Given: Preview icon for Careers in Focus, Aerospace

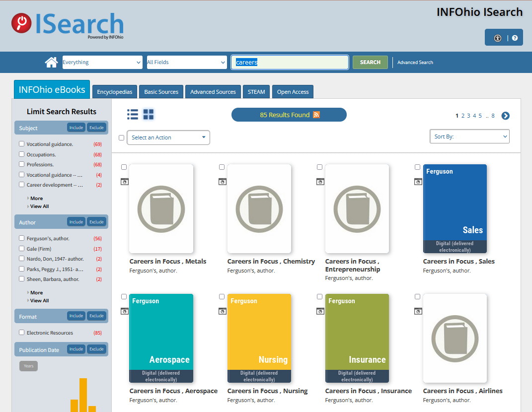Looking at the screenshot, I should [125, 311].
